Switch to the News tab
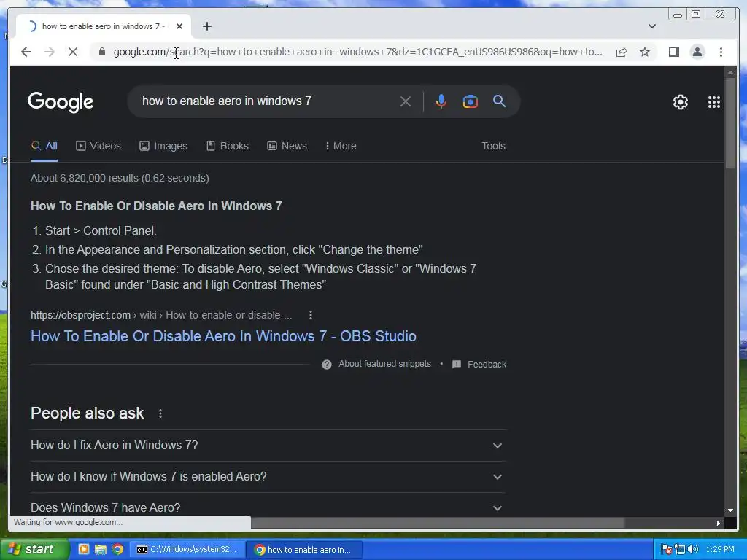Image resolution: width=747 pixels, height=560 pixels. click(287, 146)
